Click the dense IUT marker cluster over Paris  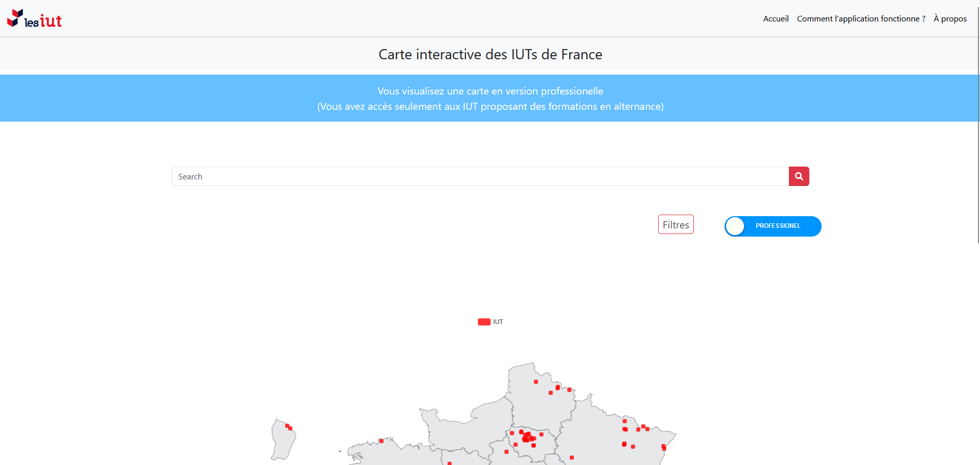(x=527, y=437)
